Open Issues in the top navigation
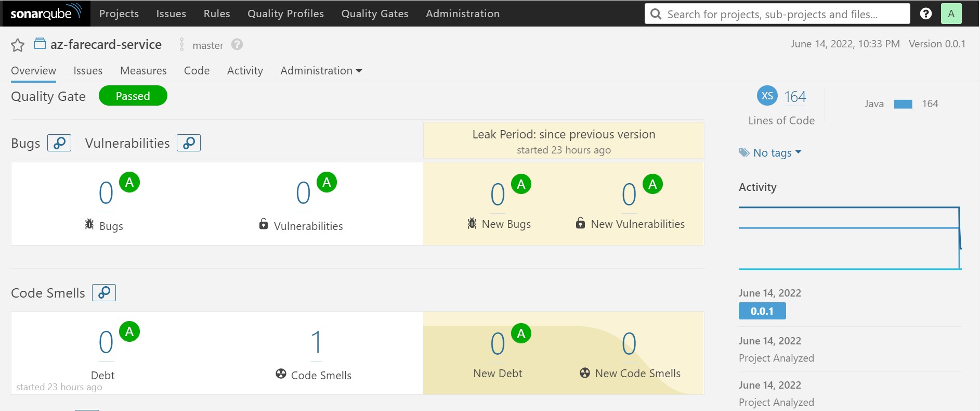The width and height of the screenshot is (980, 411). [x=171, y=14]
